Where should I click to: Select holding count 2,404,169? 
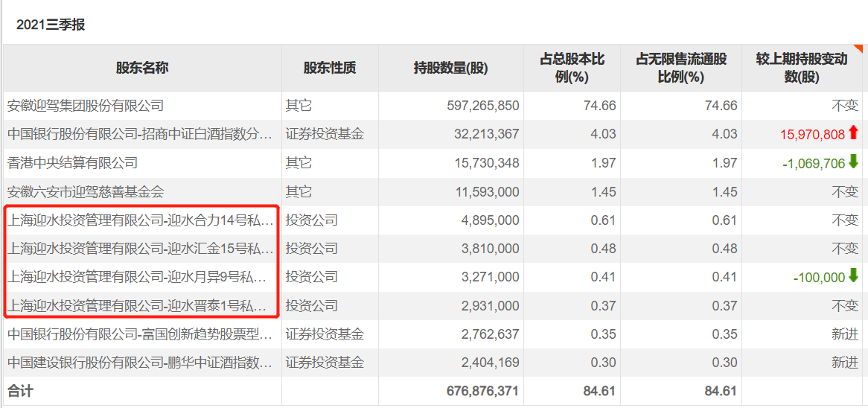coord(490,363)
